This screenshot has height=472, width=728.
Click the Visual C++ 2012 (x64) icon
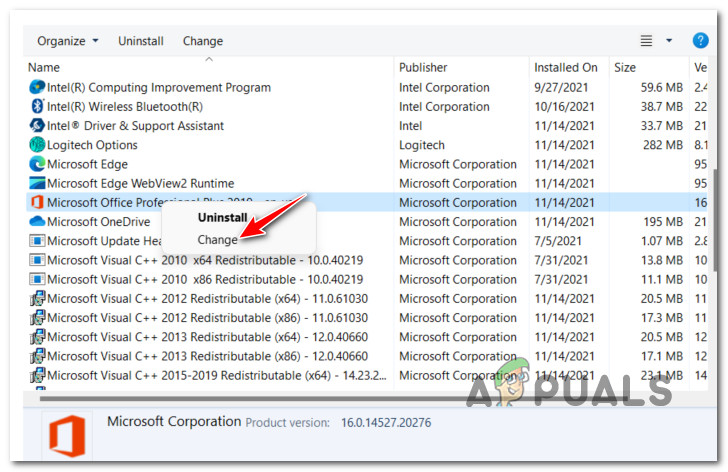click(37, 298)
